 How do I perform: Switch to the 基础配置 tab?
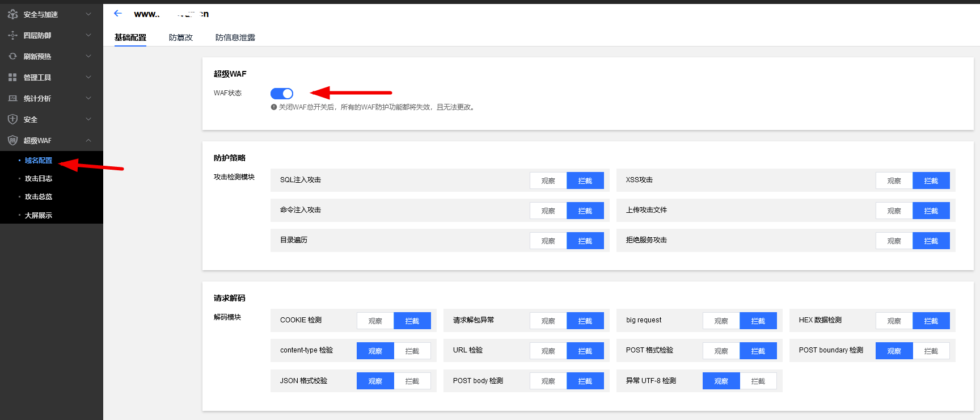130,37
